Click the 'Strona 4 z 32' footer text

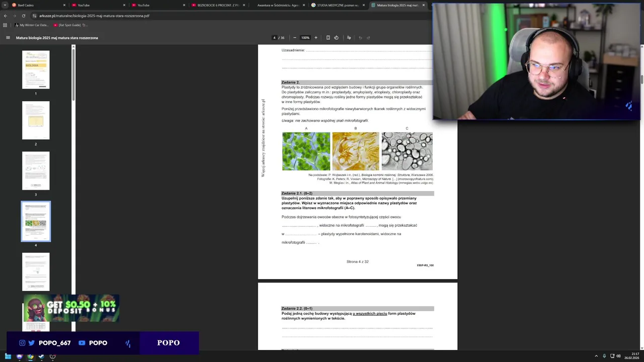(x=357, y=262)
